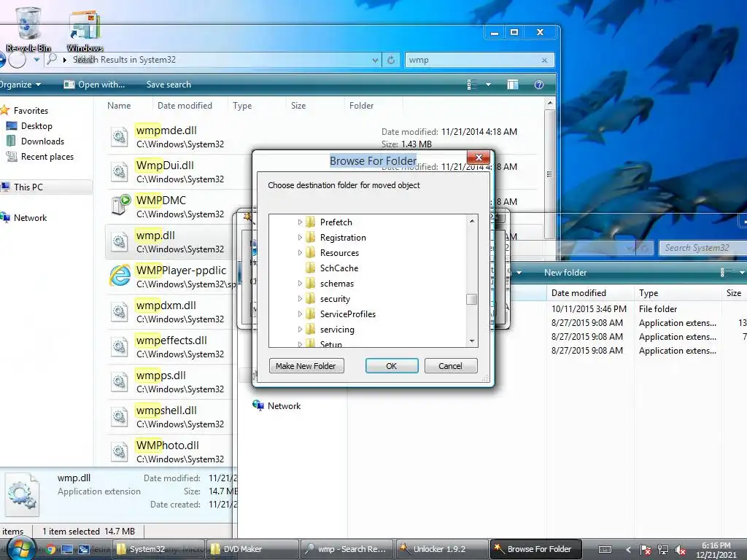747x560 pixels.
Task: Select the WmpDui.dll file icon
Action: point(119,172)
